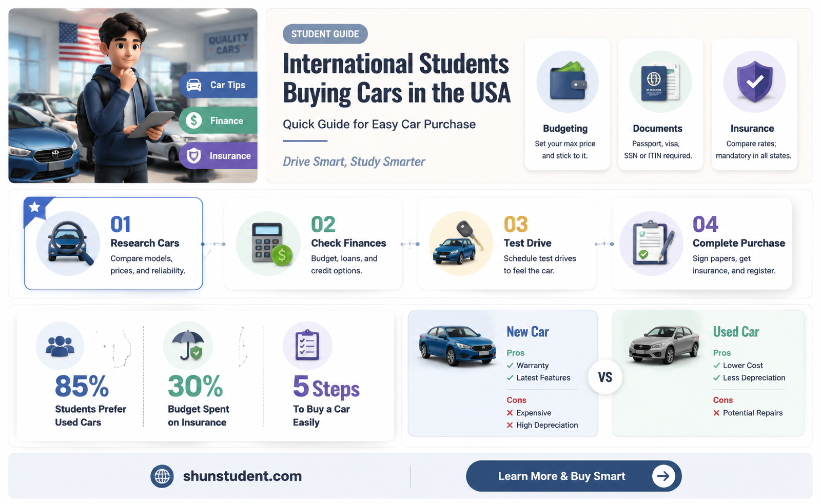Click the student character illustration
Image resolution: width=821 pixels, height=504 pixels.
tap(126, 97)
